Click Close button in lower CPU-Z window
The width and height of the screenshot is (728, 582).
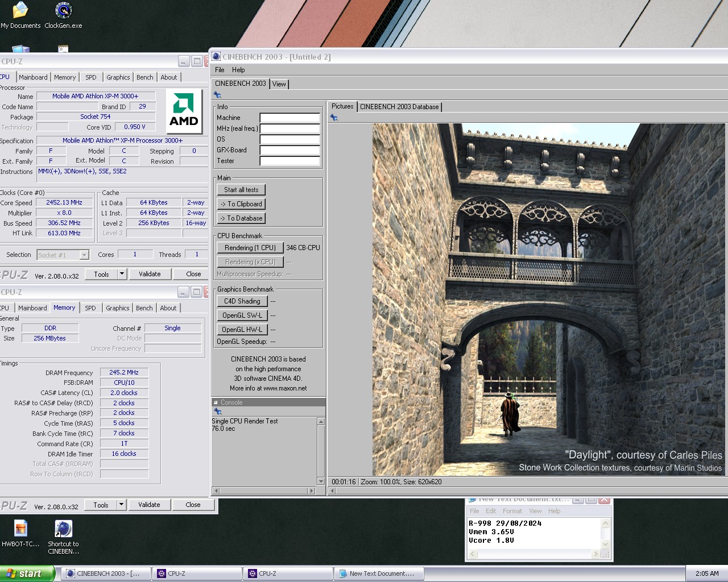coord(193,505)
